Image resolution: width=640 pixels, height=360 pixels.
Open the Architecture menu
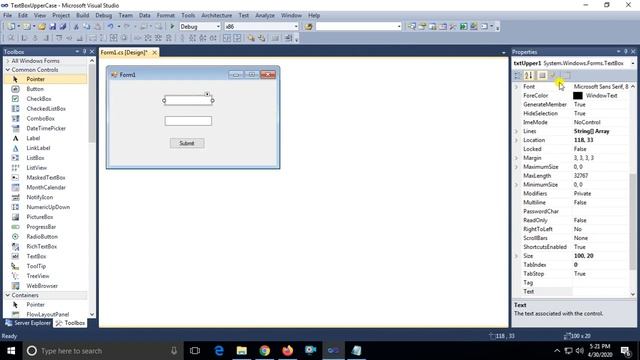pyautogui.click(x=216, y=15)
